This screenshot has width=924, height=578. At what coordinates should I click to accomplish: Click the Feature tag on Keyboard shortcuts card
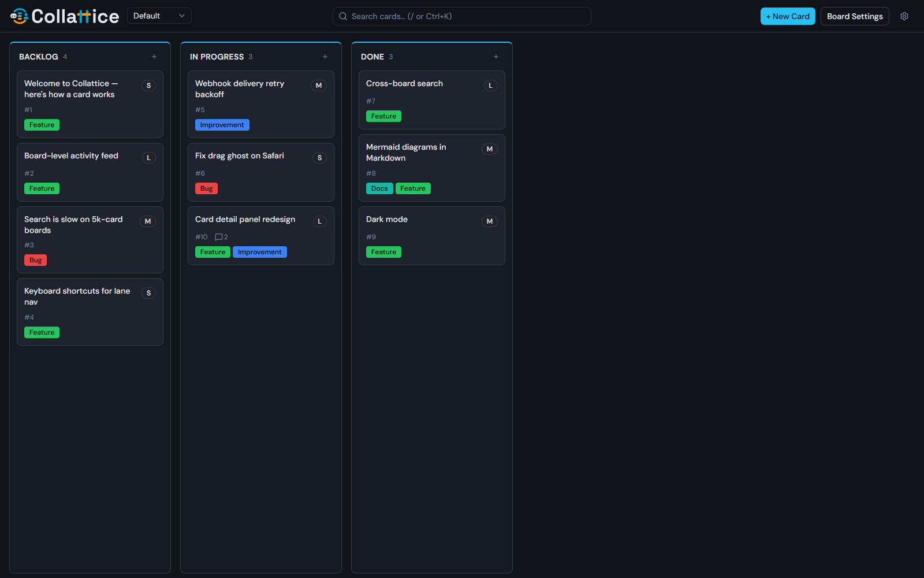coord(42,332)
